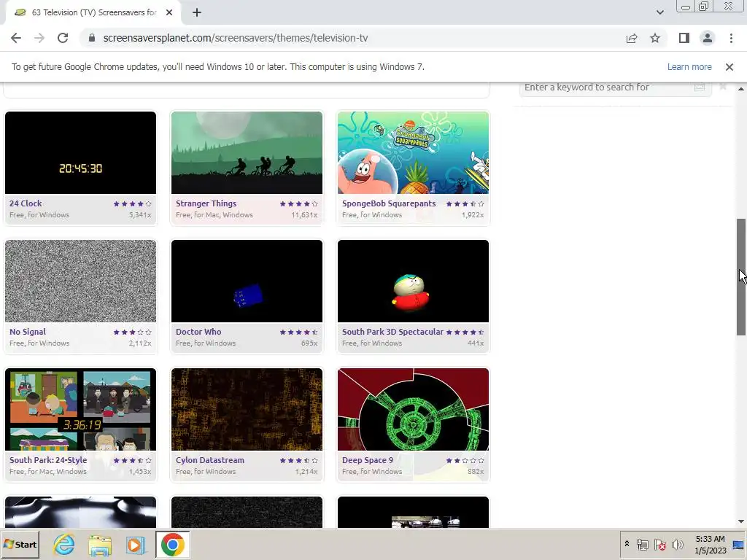Viewport: 747px width, 560px height.
Task: Click No Signal title link
Action: click(x=28, y=332)
